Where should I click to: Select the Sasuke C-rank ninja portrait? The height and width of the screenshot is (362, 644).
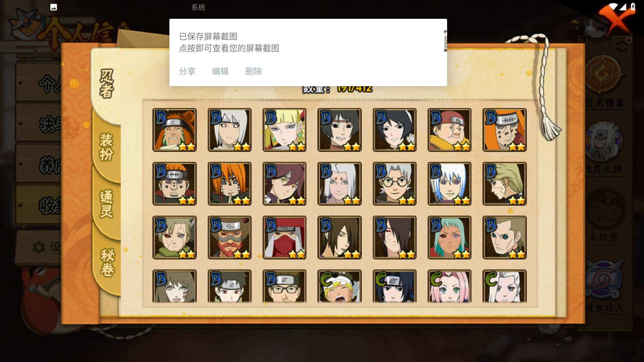point(394,287)
